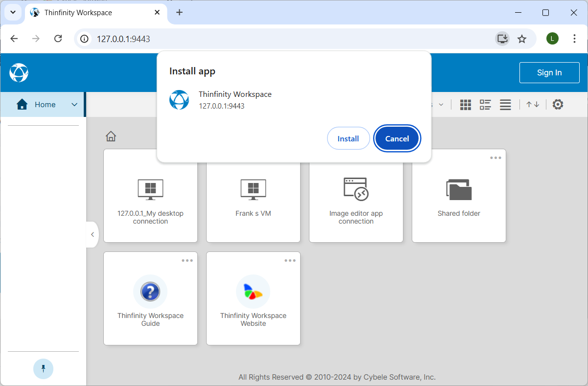The height and width of the screenshot is (386, 588).
Task: Click the copyright text "All Rights Reserved" footer
Action: coord(337,377)
